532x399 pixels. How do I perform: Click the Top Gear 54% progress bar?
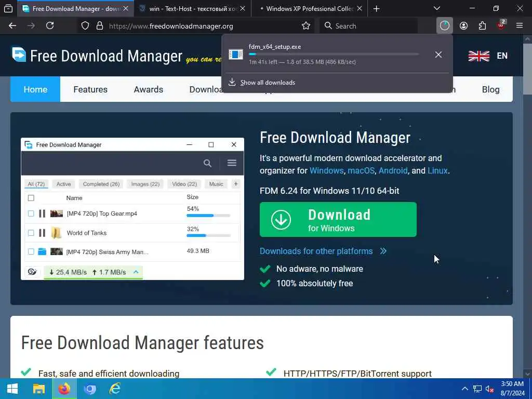point(208,216)
